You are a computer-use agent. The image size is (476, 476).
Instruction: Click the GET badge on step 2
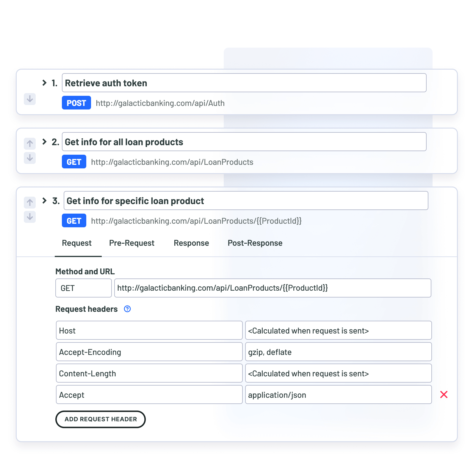74,162
